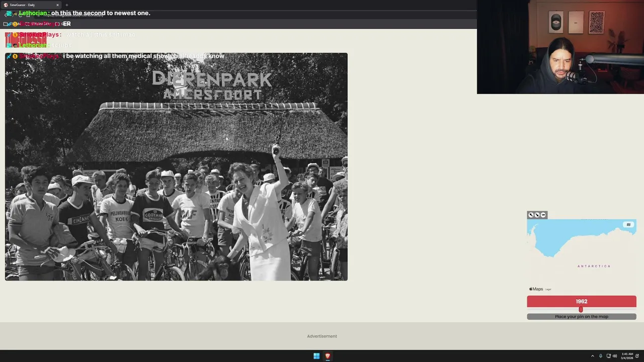Click the volume speaker tray icon
The width and height of the screenshot is (644, 362).
tap(615, 356)
